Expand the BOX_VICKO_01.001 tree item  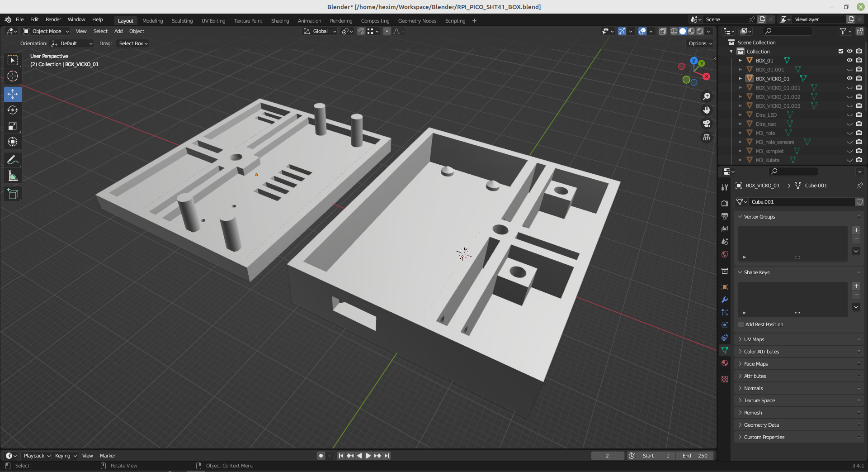tap(741, 88)
